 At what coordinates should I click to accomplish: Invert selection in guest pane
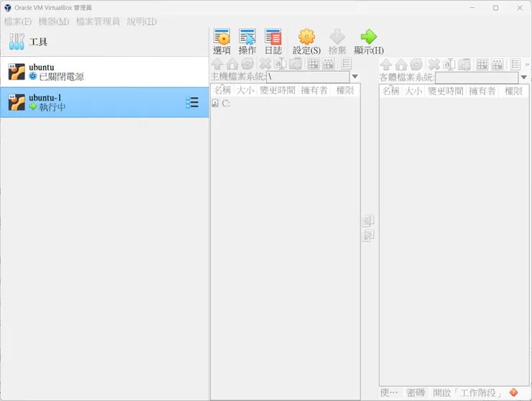tap(497, 64)
